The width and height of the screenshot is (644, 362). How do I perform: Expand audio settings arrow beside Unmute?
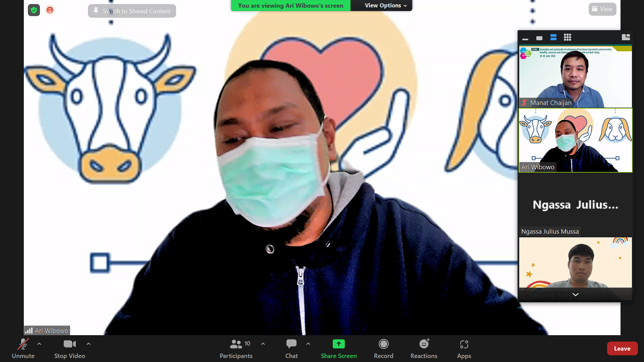click(39, 344)
